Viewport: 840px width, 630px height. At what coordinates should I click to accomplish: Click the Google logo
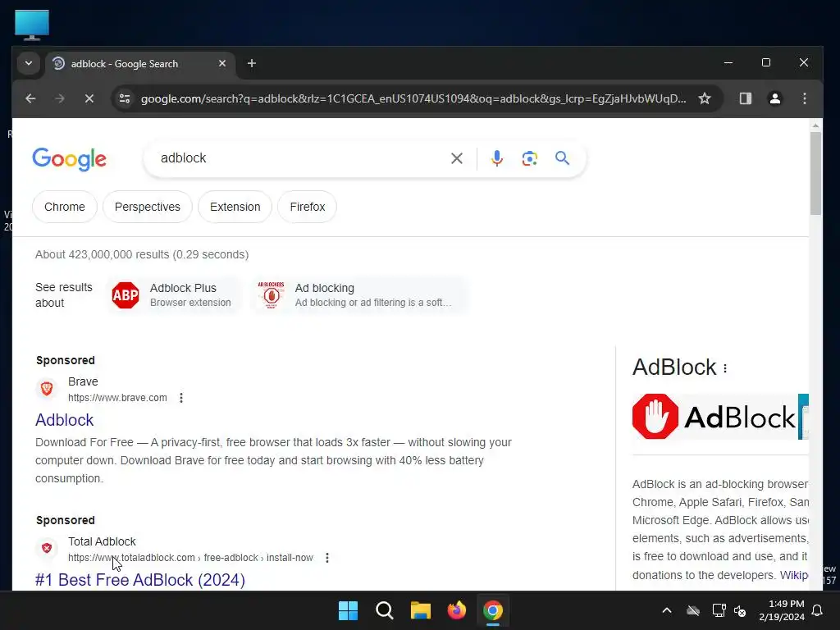69,158
